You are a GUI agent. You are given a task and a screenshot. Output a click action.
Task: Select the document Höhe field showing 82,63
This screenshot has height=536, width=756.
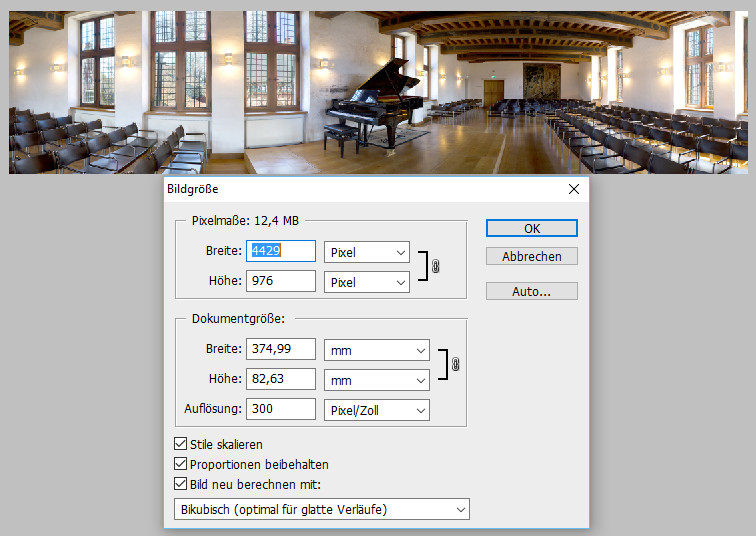tap(281, 379)
